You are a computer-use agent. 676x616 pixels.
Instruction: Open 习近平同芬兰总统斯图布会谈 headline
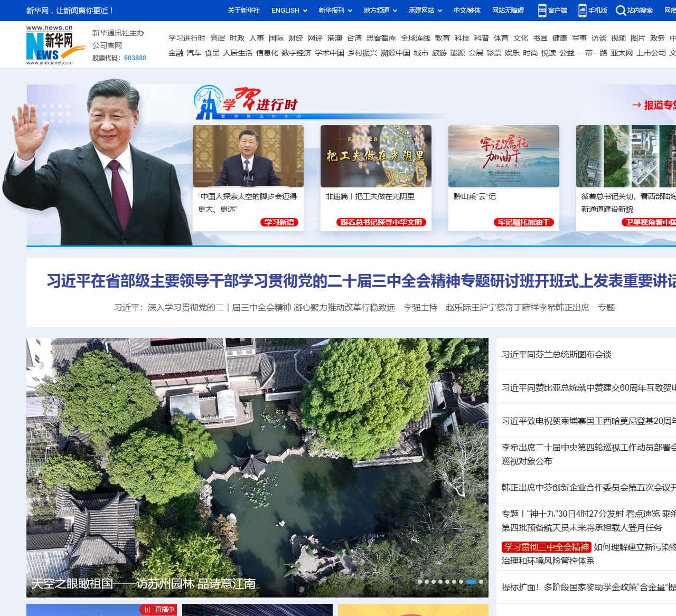click(556, 355)
